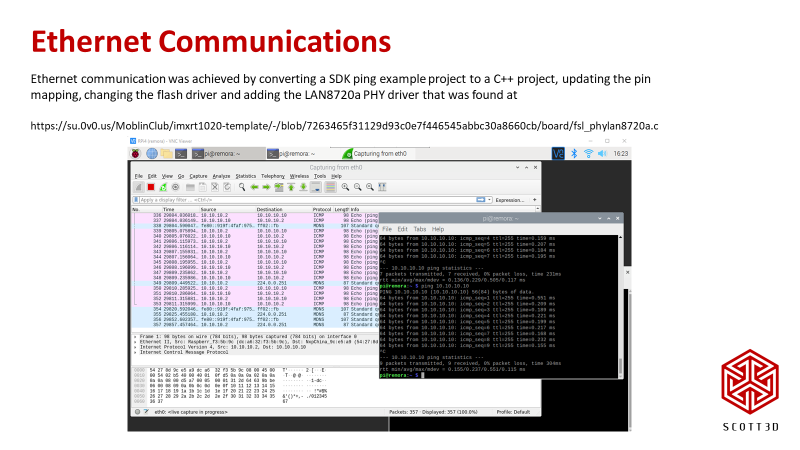Reset packet text to normal size
Viewport: 800px width, 450px height.
[x=370, y=187]
